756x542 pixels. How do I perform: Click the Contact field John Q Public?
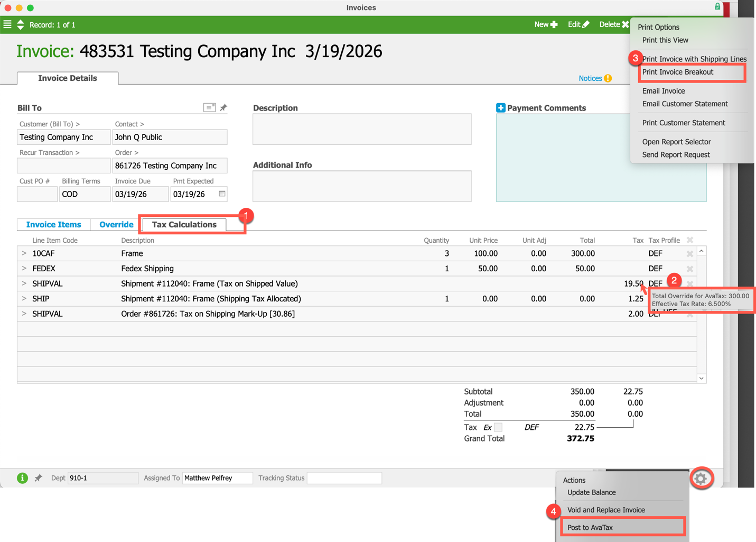pos(170,137)
